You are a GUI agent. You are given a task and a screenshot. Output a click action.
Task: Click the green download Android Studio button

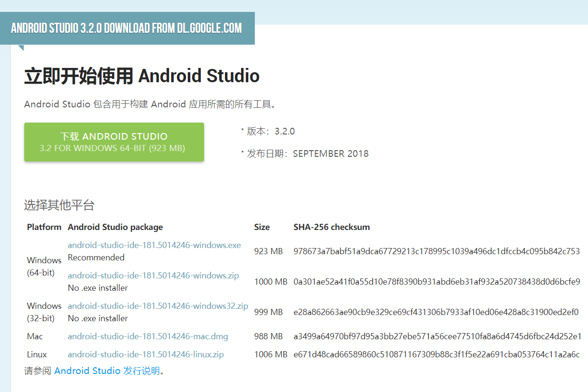pyautogui.click(x=114, y=142)
